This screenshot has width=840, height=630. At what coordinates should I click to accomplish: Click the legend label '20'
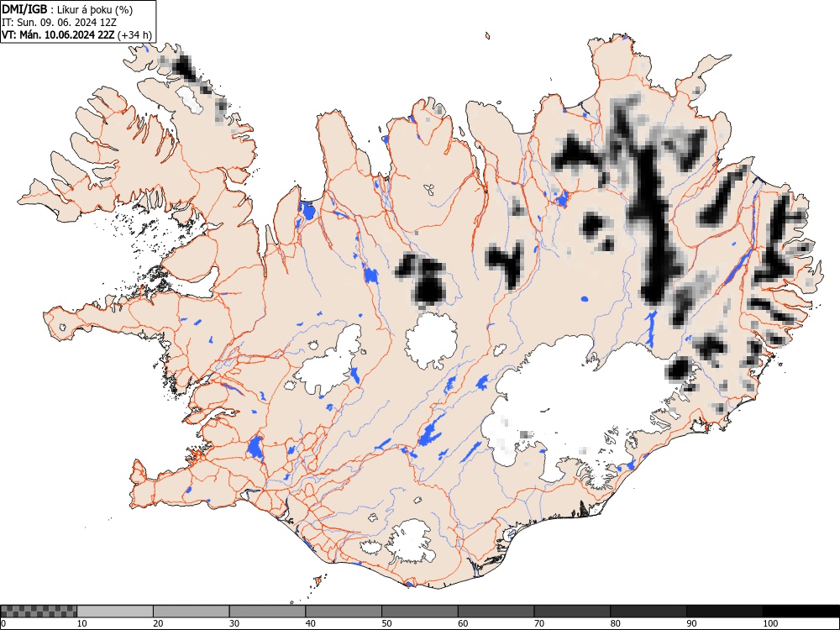pyautogui.click(x=158, y=623)
